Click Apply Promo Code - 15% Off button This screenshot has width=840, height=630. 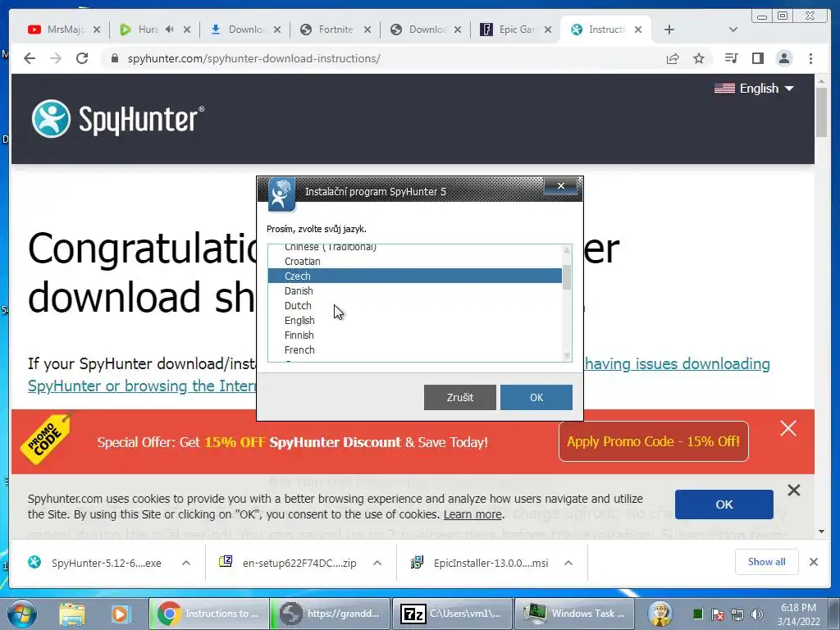pyautogui.click(x=654, y=441)
